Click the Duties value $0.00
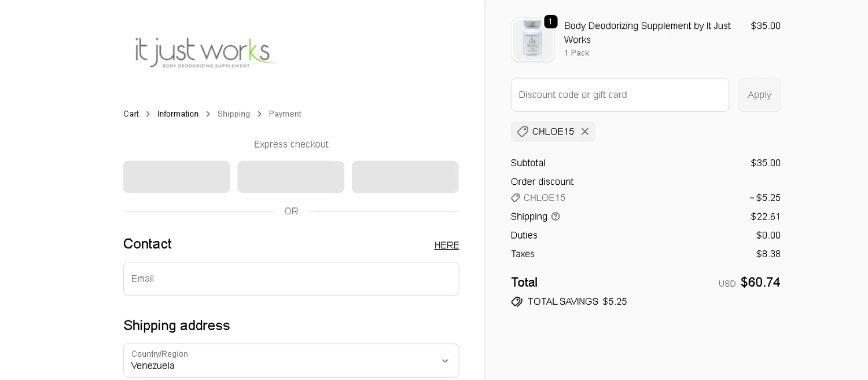 click(x=768, y=235)
